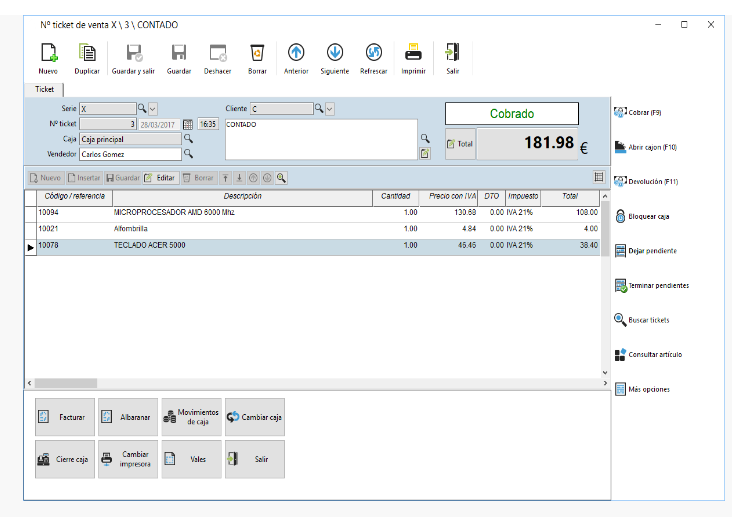Select row MICROPROCESADOR AMD 6000 Mhz

[x=312, y=213]
